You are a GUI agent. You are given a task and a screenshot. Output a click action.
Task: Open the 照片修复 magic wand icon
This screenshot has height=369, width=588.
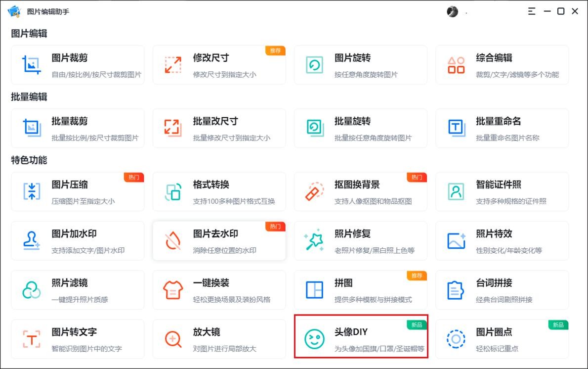[x=314, y=240]
